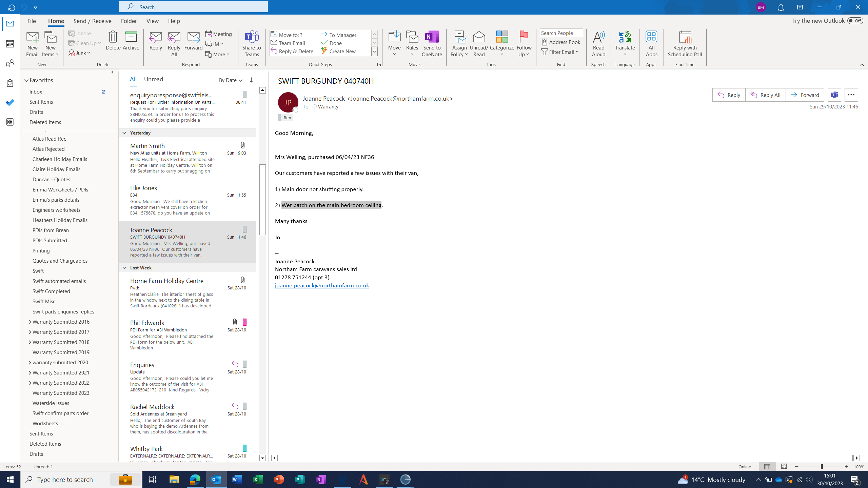Collapse the Yesterday message group
Screen dimensions: 868x488
(x=124, y=133)
